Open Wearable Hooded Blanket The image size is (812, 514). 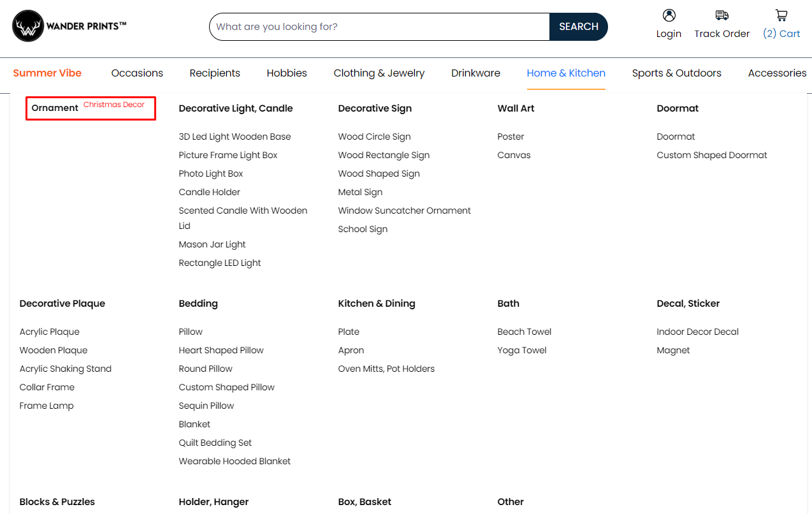pyautogui.click(x=235, y=461)
